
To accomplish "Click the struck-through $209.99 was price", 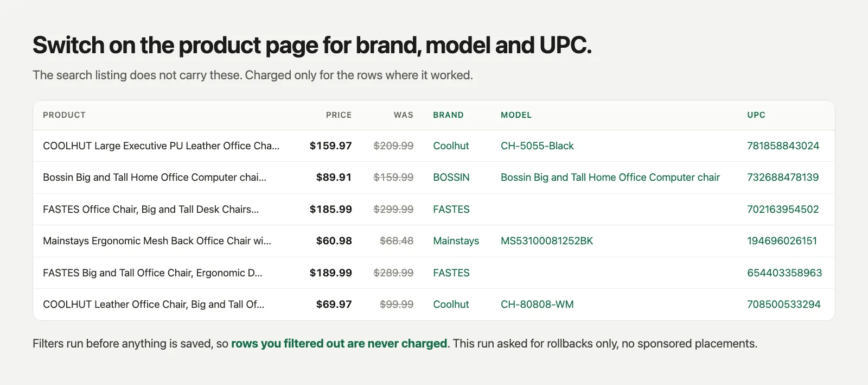I will point(393,146).
